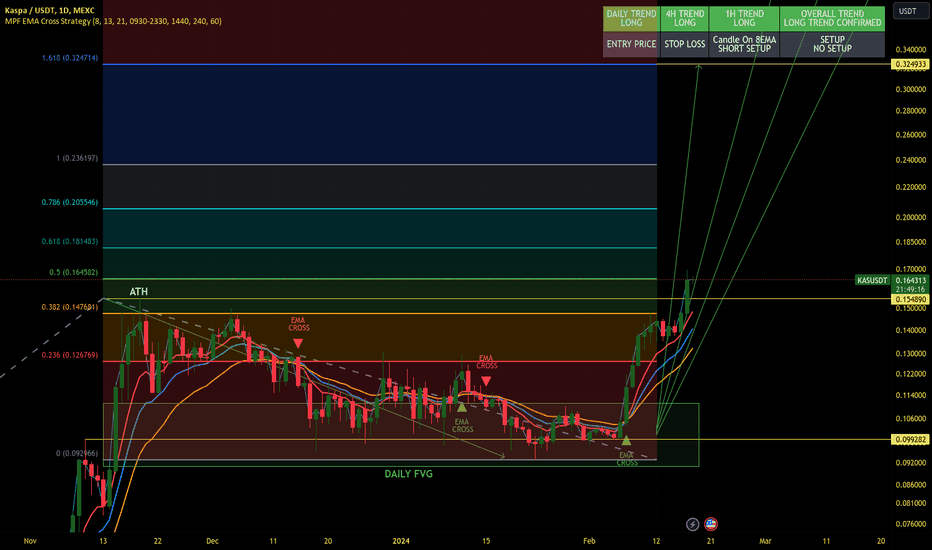This screenshot has width=932, height=550.
Task: Click the yellow 0.324933 price line label
Action: pyautogui.click(x=910, y=64)
